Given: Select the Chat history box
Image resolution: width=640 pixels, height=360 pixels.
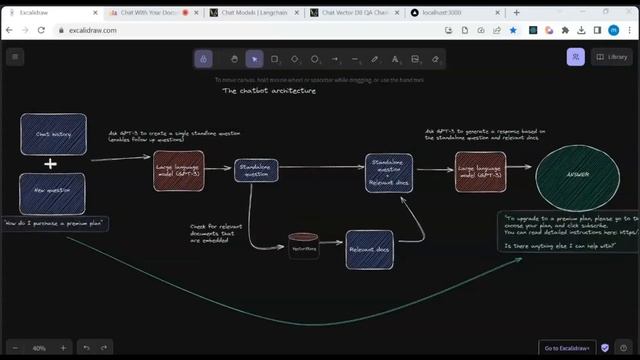Looking at the screenshot, I should 53,134.
